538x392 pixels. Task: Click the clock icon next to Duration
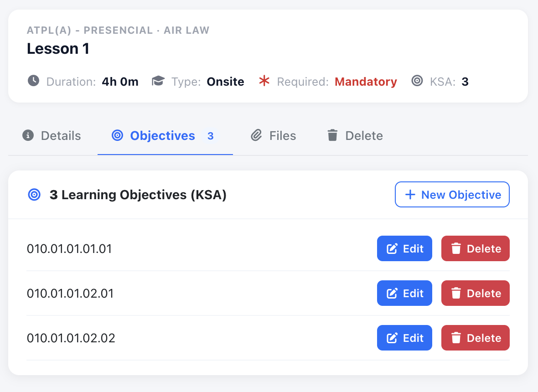click(x=33, y=81)
